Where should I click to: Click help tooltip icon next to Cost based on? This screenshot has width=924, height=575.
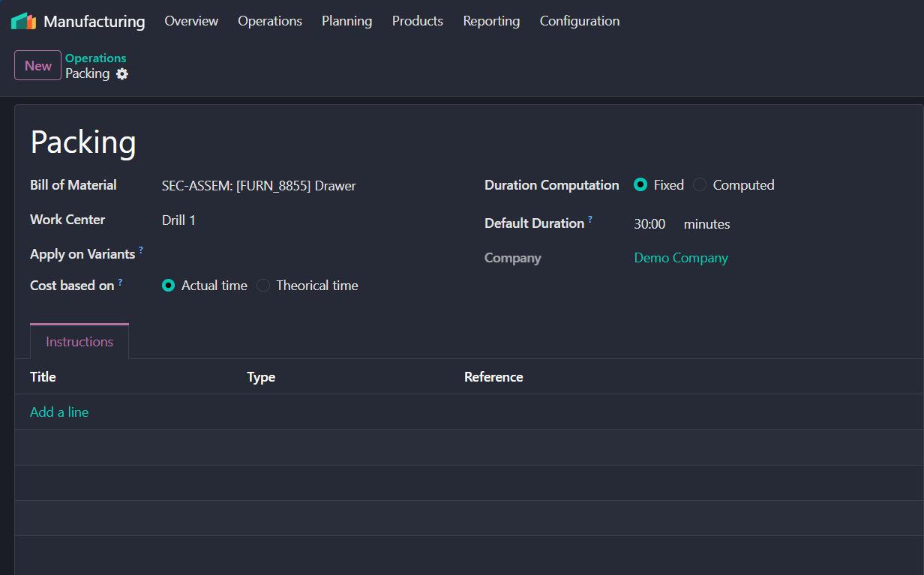(120, 282)
